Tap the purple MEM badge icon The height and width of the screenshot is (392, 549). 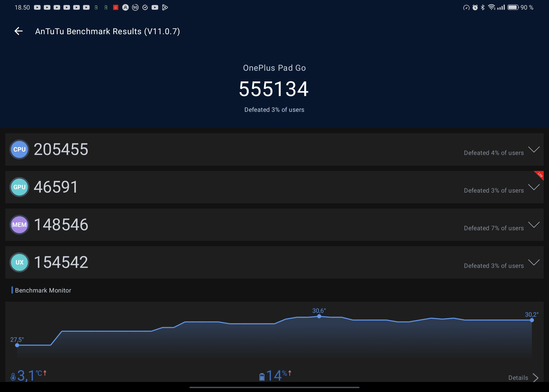point(19,225)
